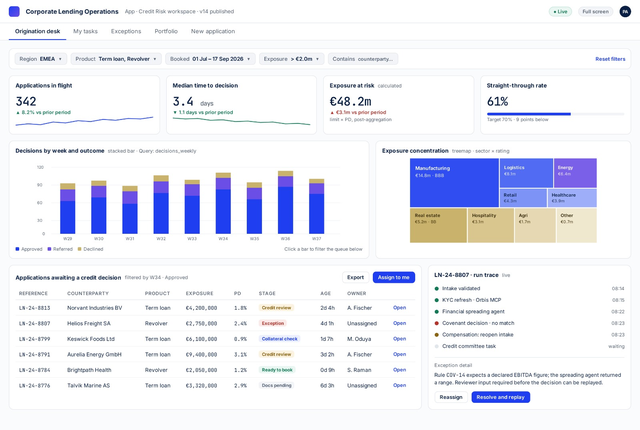
Task: Export the applications table
Action: 355,277
